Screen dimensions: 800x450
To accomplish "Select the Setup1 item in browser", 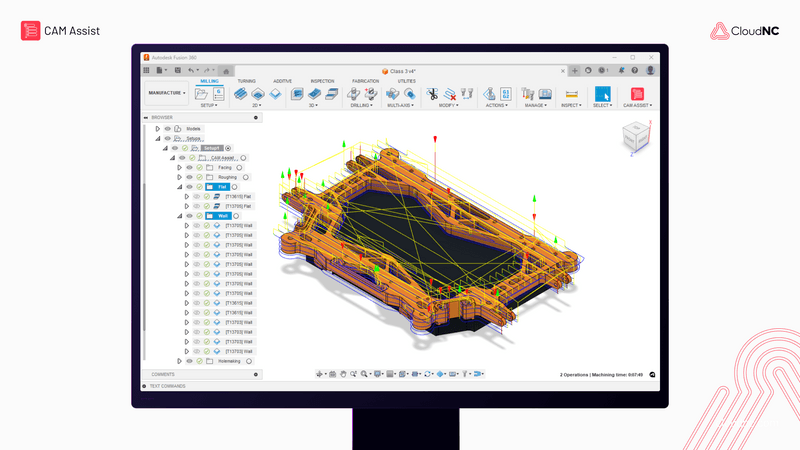I will pyautogui.click(x=211, y=148).
